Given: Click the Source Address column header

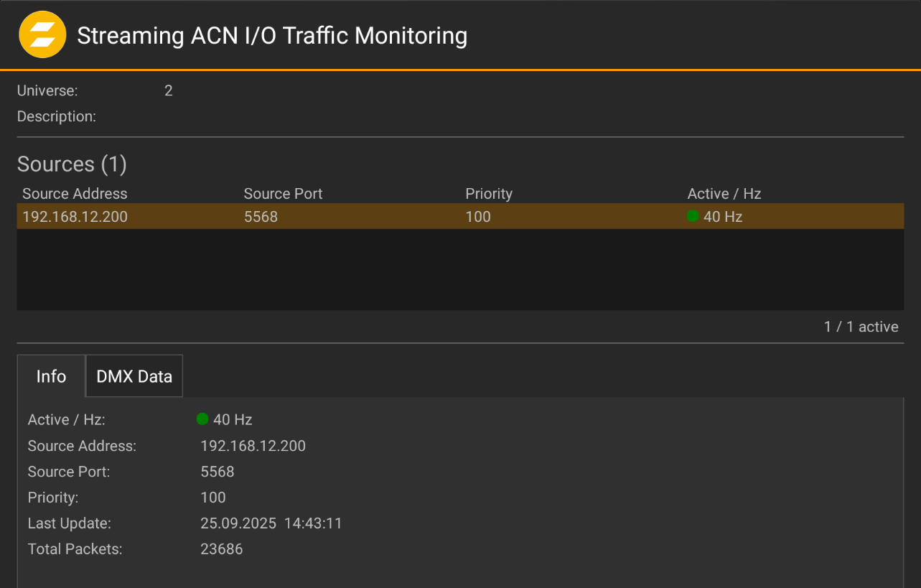Looking at the screenshot, I should coord(75,194).
